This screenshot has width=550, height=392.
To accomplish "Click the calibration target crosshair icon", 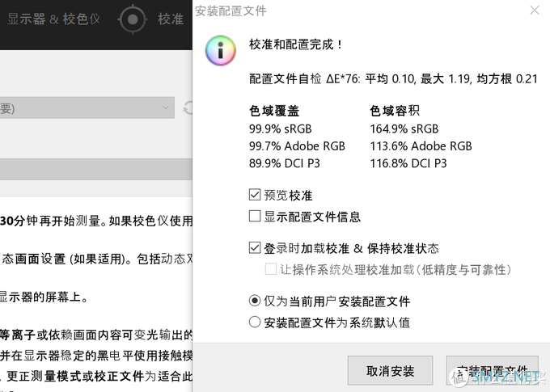I will click(133, 19).
